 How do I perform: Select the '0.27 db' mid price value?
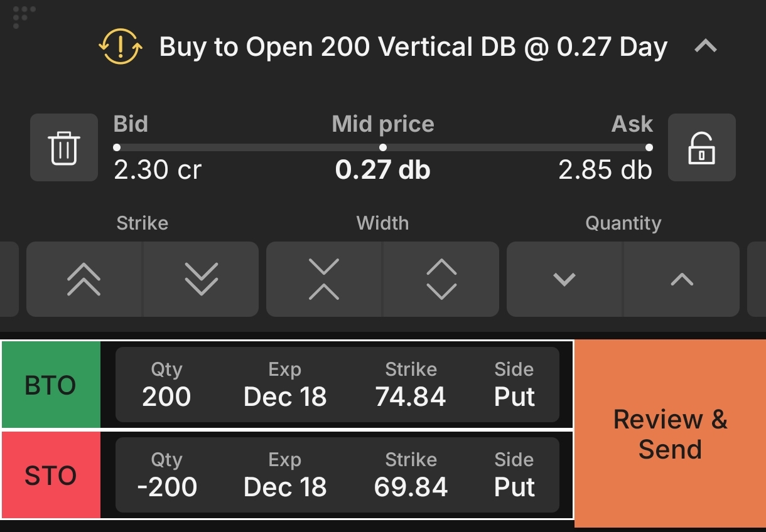383,170
